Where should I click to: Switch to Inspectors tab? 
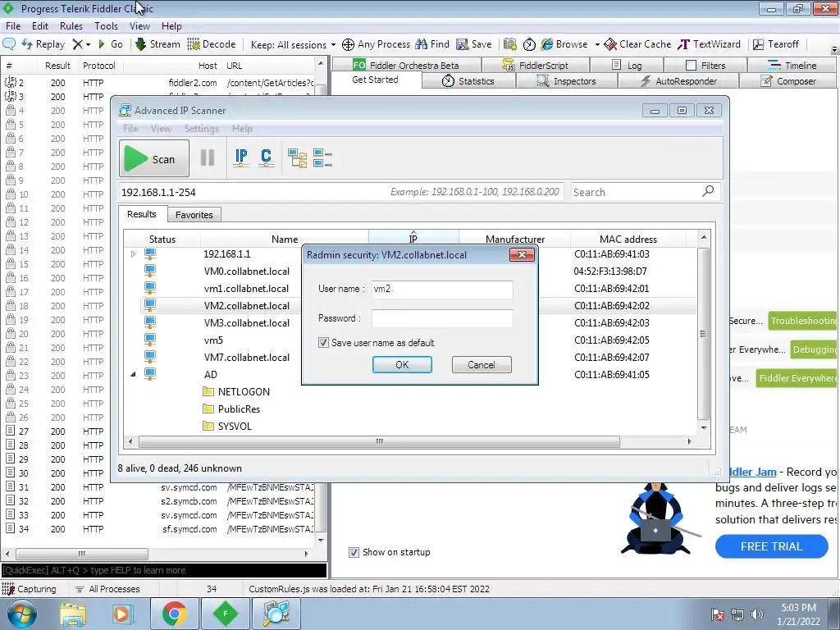click(566, 81)
